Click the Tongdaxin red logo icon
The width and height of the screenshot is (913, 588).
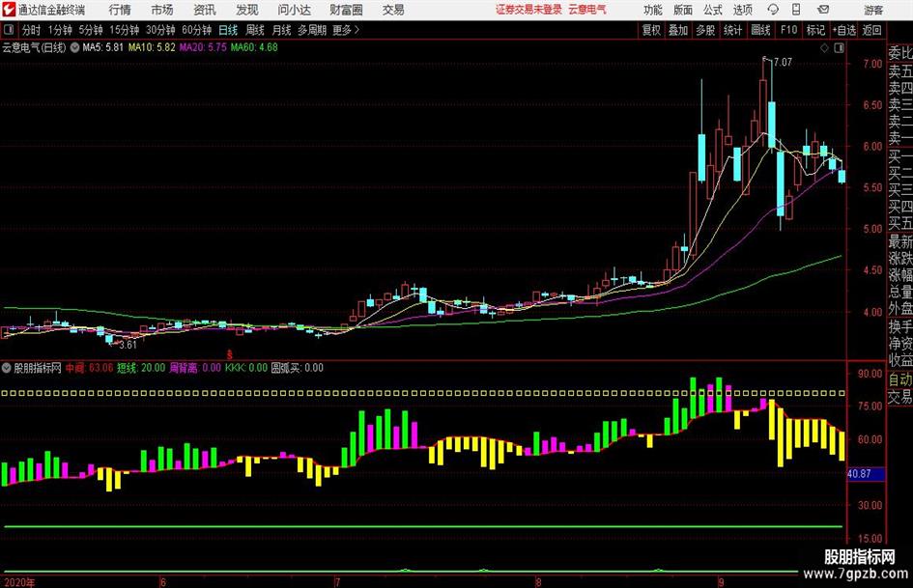(x=8, y=10)
